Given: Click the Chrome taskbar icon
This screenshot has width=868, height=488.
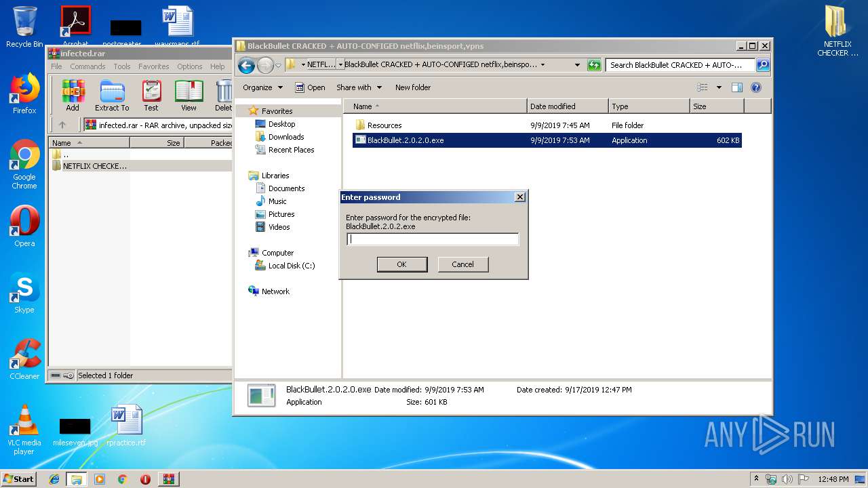Looking at the screenshot, I should (x=122, y=479).
